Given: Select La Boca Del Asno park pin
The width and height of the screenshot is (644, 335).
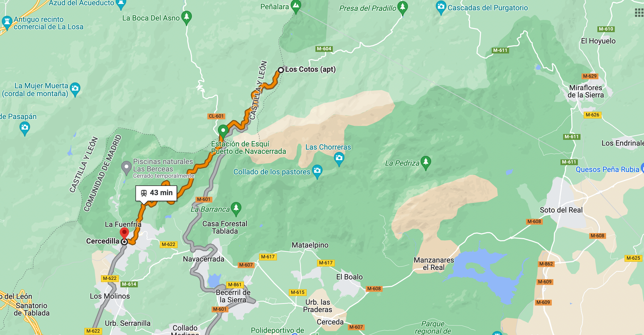Looking at the screenshot, I should point(187,18).
